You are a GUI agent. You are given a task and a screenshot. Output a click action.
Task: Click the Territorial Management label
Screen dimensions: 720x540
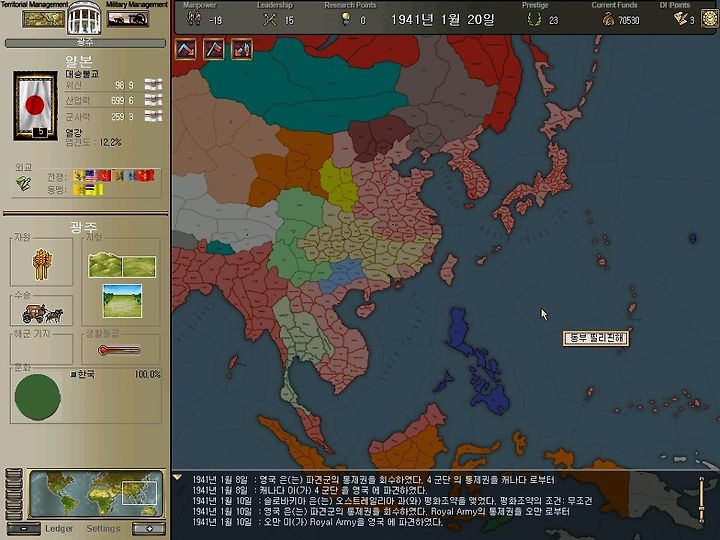[x=35, y=5]
